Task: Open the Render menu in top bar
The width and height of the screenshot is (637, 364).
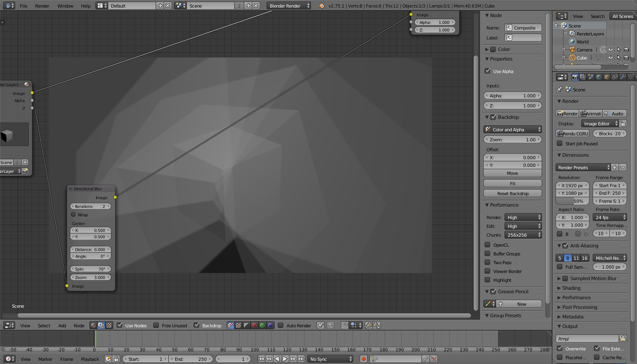Action: pos(42,6)
